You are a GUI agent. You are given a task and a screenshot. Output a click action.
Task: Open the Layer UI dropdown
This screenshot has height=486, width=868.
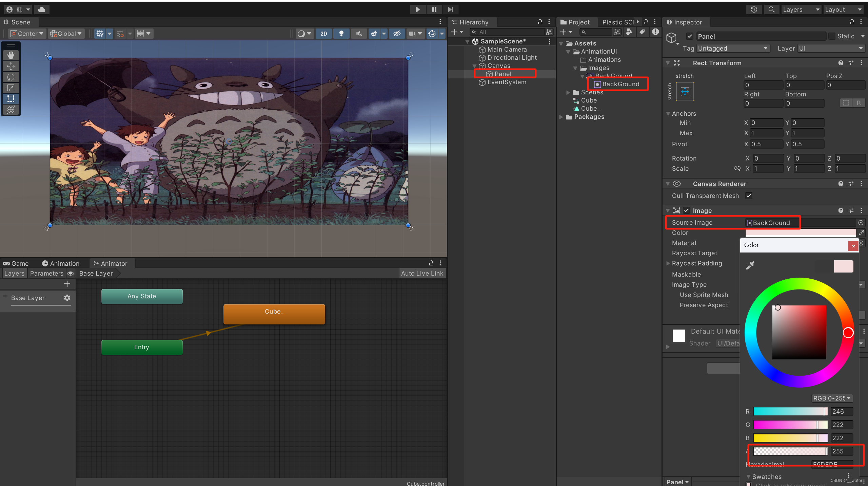click(831, 49)
